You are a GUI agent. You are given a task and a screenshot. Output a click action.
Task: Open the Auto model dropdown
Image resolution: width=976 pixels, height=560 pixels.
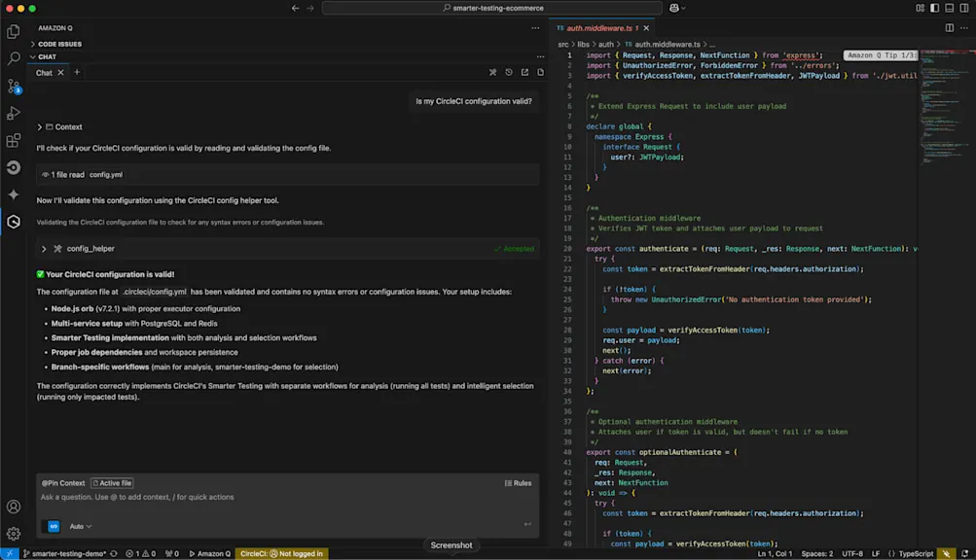(81, 526)
